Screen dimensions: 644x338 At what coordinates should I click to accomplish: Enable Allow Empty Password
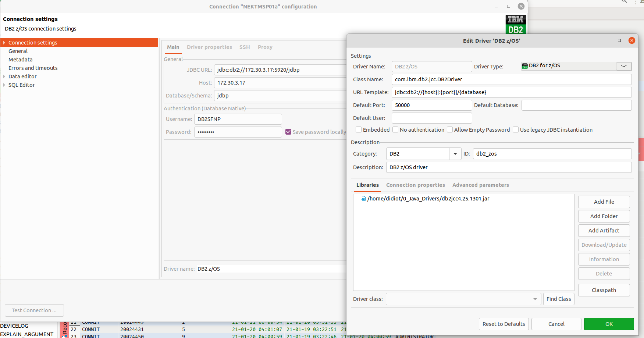(449, 129)
